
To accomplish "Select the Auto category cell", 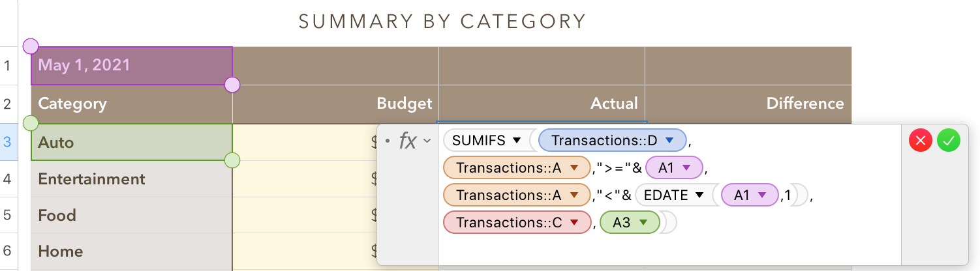I will point(131,142).
